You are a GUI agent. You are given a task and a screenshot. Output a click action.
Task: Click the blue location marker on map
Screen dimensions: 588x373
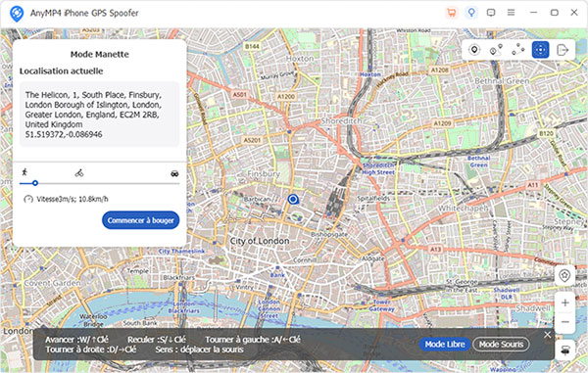click(293, 200)
